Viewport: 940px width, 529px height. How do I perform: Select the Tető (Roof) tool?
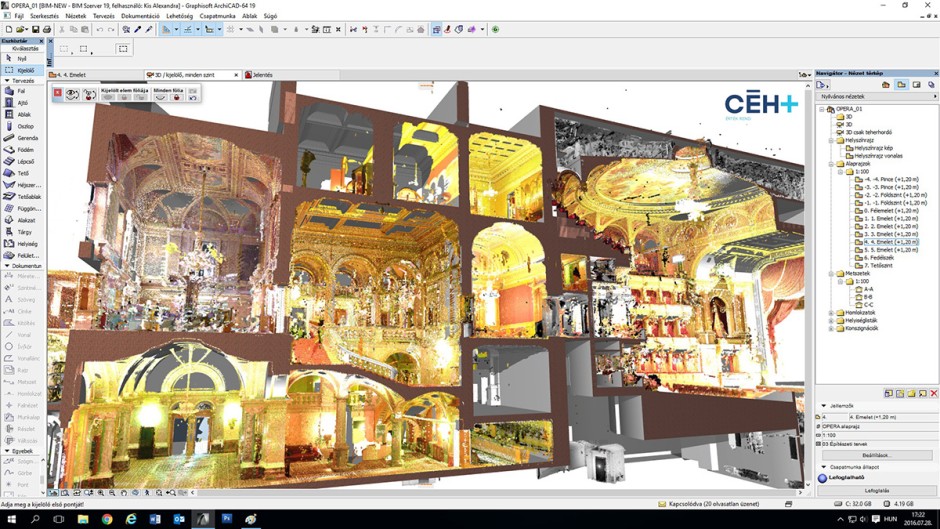pyautogui.click(x=20, y=173)
